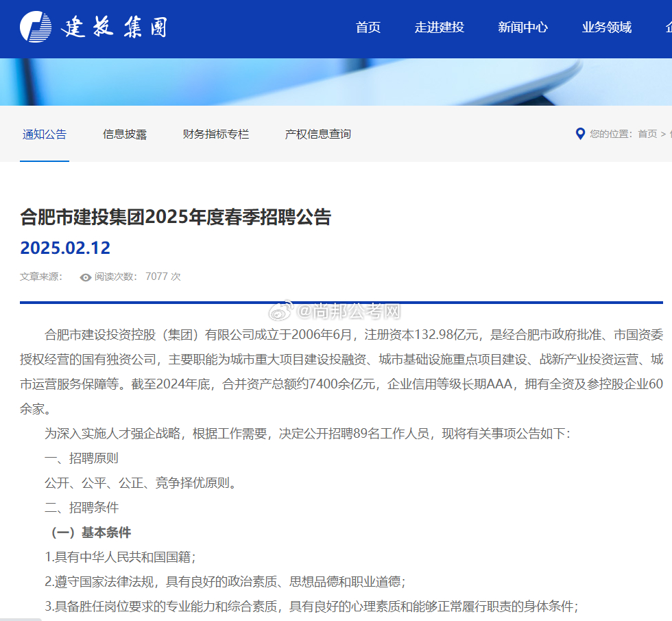Image resolution: width=672 pixels, height=621 pixels.
Task: Open the 走进建投 navigation menu item
Action: pyautogui.click(x=440, y=27)
